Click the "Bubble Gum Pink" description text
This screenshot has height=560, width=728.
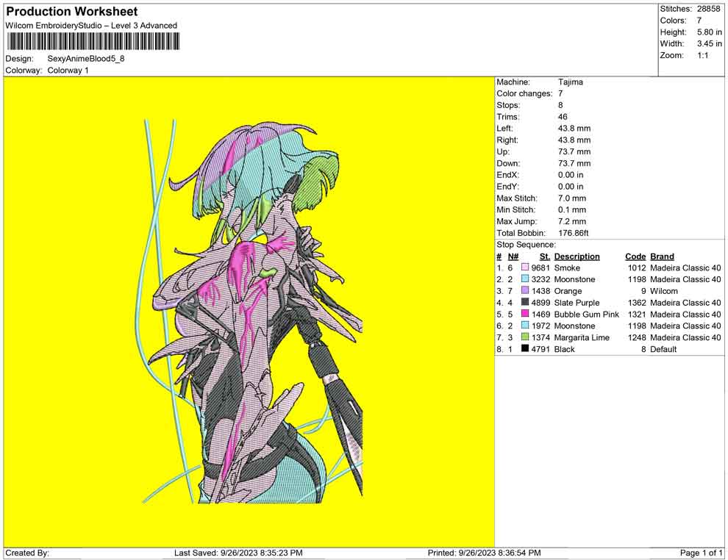(x=586, y=314)
